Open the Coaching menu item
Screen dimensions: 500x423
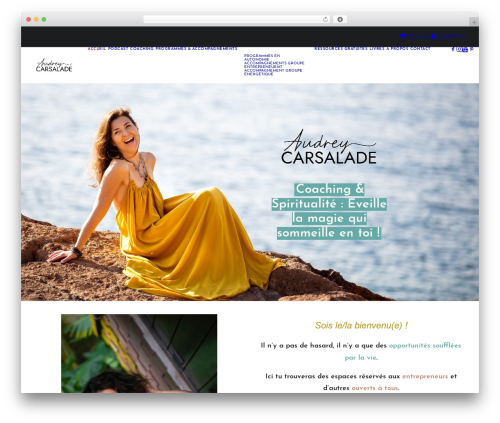(142, 49)
